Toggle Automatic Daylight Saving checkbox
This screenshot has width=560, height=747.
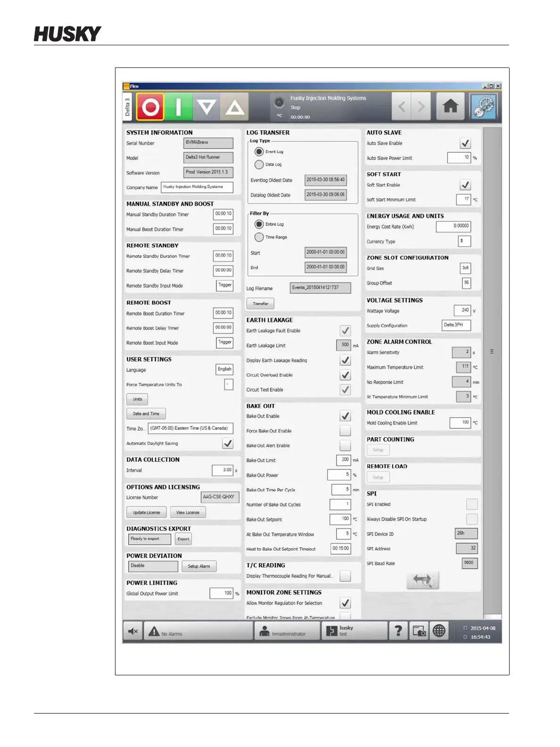point(228,443)
